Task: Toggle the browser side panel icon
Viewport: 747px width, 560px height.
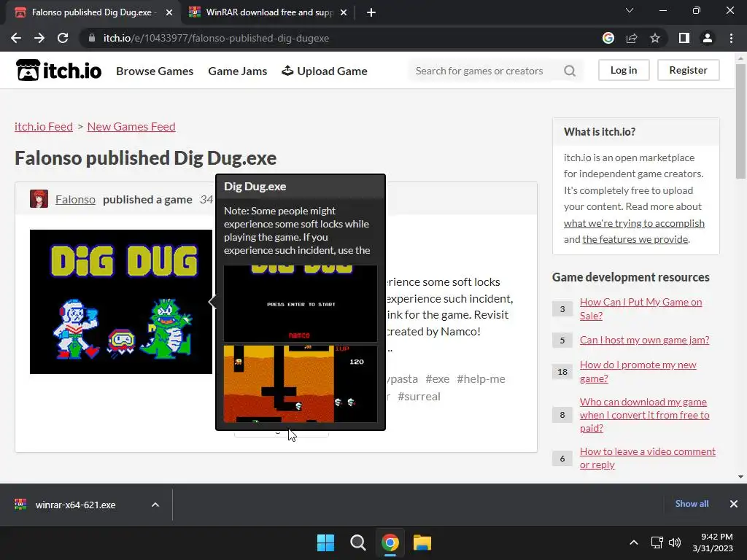Action: coord(684,38)
